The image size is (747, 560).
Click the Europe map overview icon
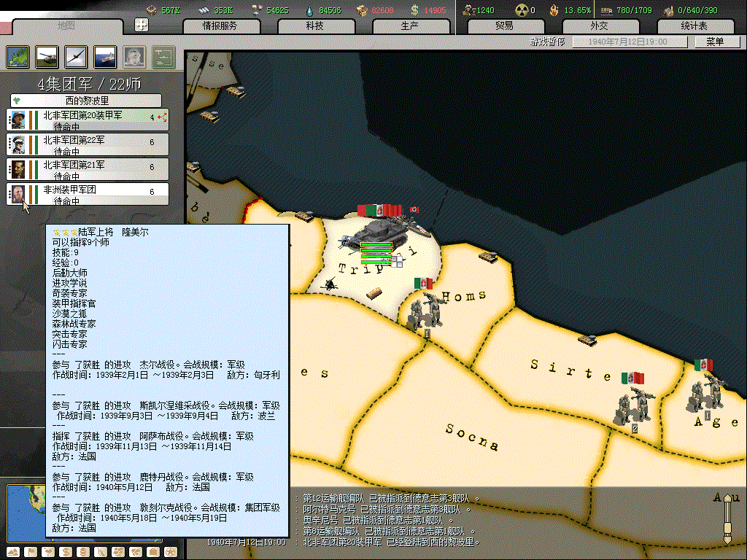tap(18, 56)
